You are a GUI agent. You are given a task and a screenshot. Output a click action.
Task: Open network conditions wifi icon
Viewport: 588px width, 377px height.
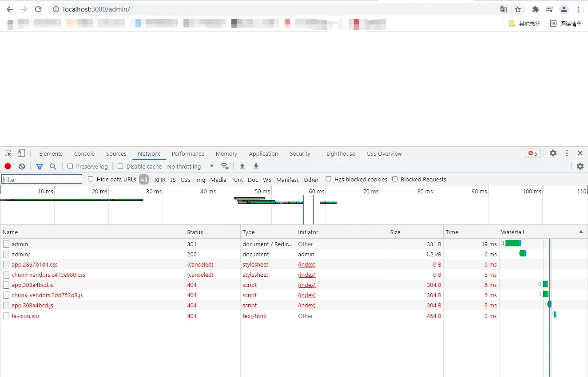pyautogui.click(x=225, y=166)
